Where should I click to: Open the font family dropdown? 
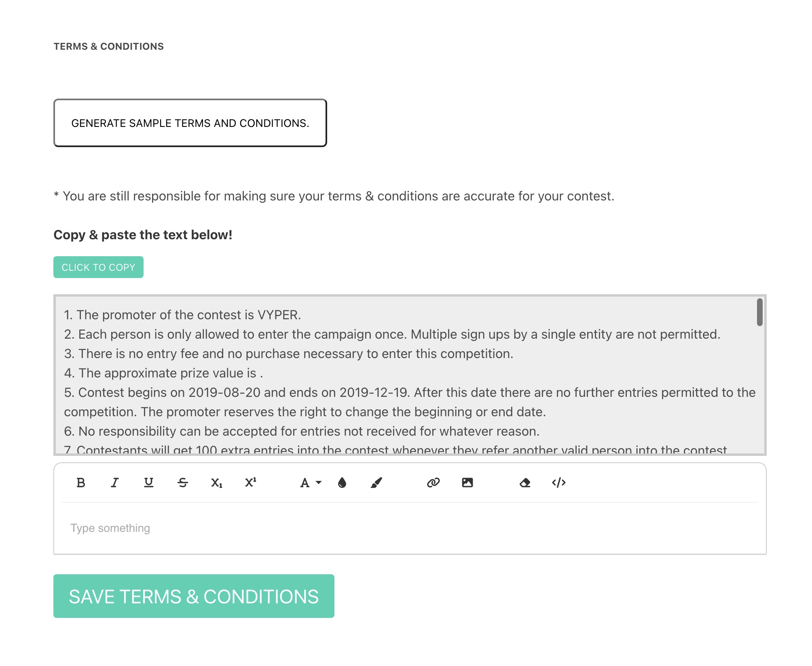pyautogui.click(x=310, y=483)
